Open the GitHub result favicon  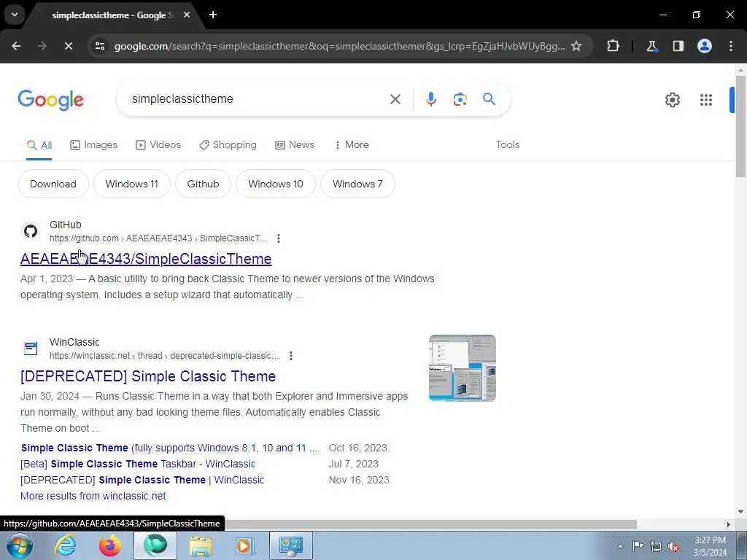click(x=31, y=231)
